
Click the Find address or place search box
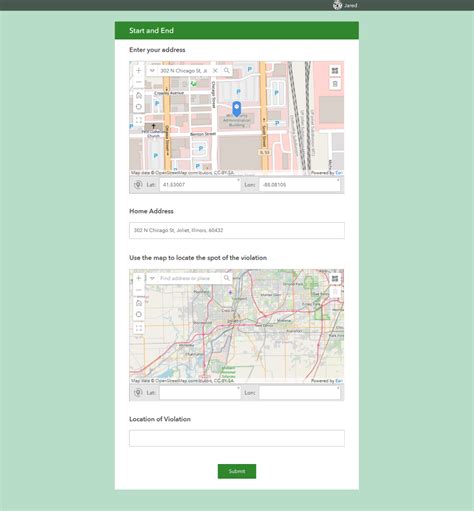[189, 278]
